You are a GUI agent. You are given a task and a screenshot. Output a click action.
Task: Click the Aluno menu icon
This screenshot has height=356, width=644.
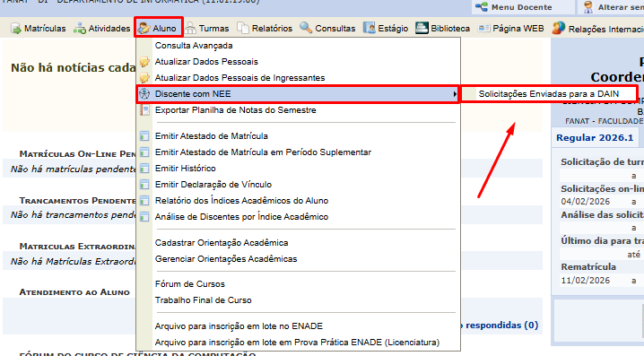click(x=144, y=29)
